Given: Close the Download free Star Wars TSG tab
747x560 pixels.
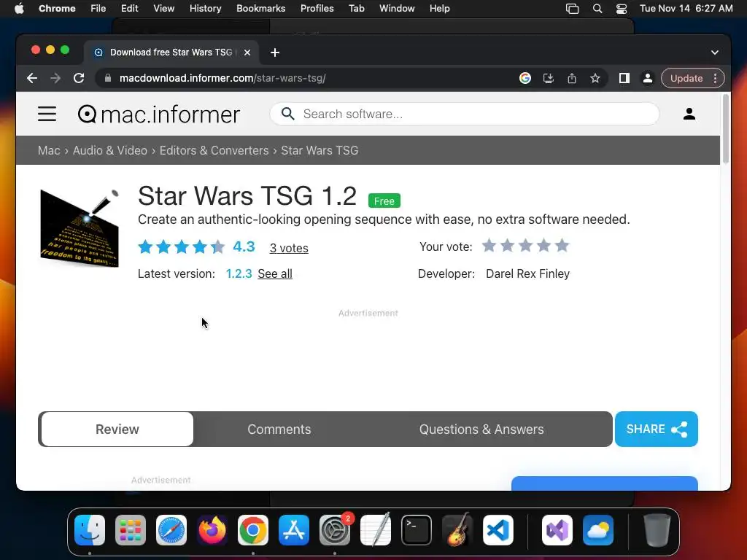Looking at the screenshot, I should point(247,52).
